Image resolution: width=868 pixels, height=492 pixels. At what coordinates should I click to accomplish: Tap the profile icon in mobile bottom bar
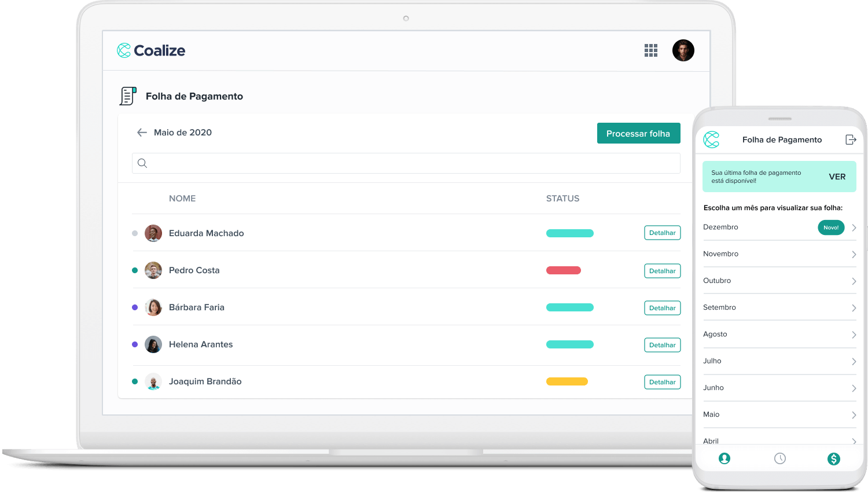tap(724, 458)
